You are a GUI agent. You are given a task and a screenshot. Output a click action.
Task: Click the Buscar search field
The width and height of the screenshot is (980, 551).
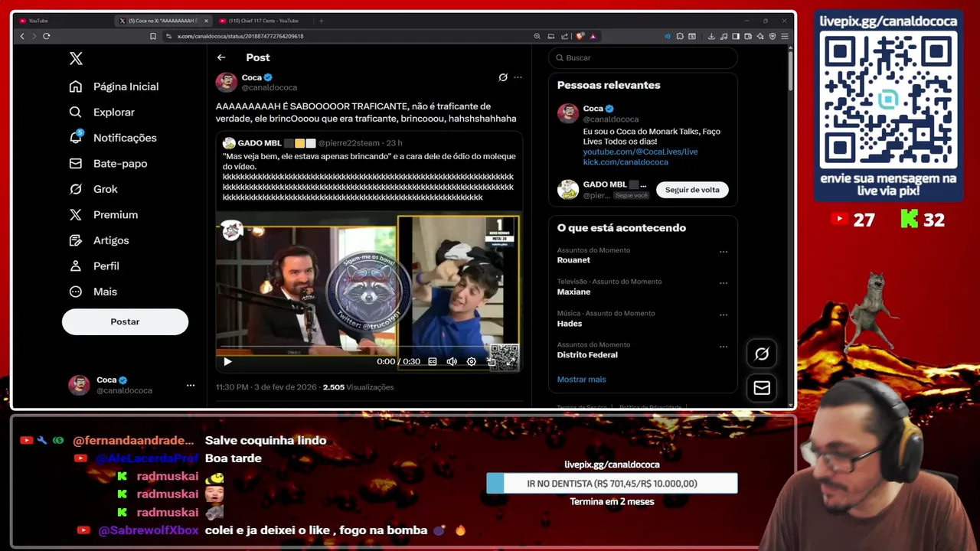(643, 57)
